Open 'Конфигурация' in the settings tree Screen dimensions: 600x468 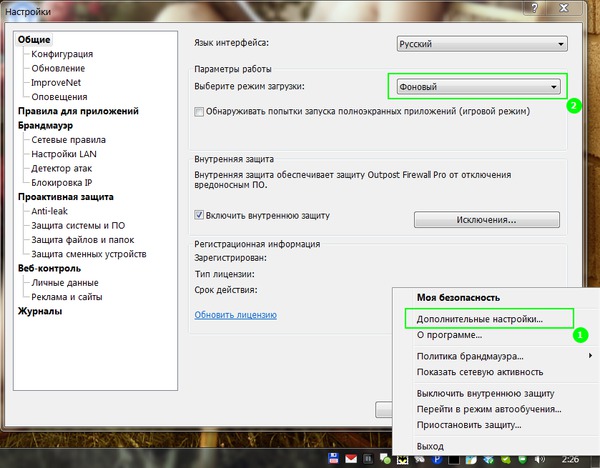(x=62, y=54)
